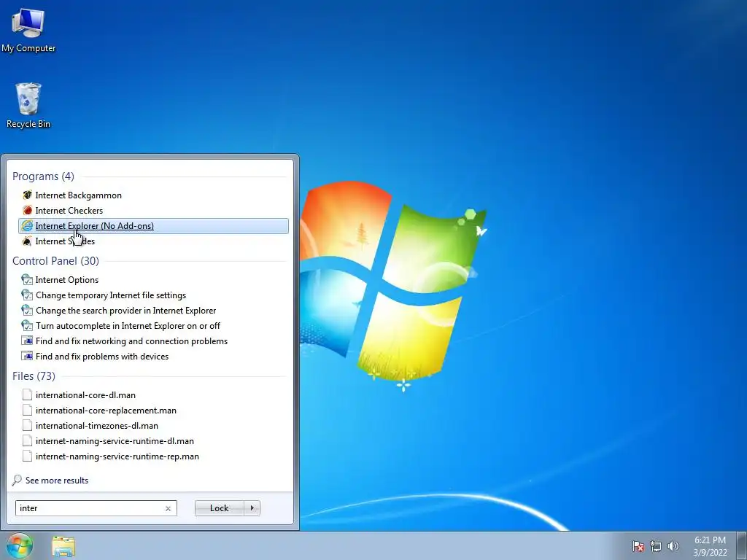Launch Internet Checkers from results
This screenshot has width=747, height=560.
point(153,211)
